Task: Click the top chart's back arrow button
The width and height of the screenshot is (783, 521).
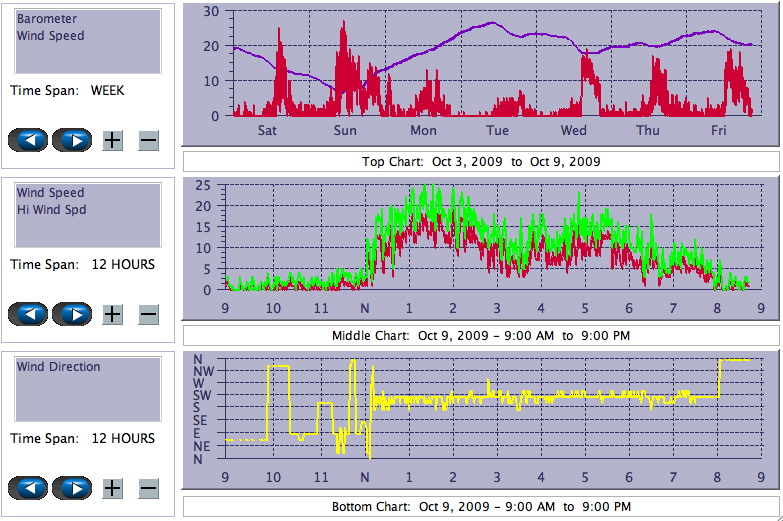Action: pos(28,140)
